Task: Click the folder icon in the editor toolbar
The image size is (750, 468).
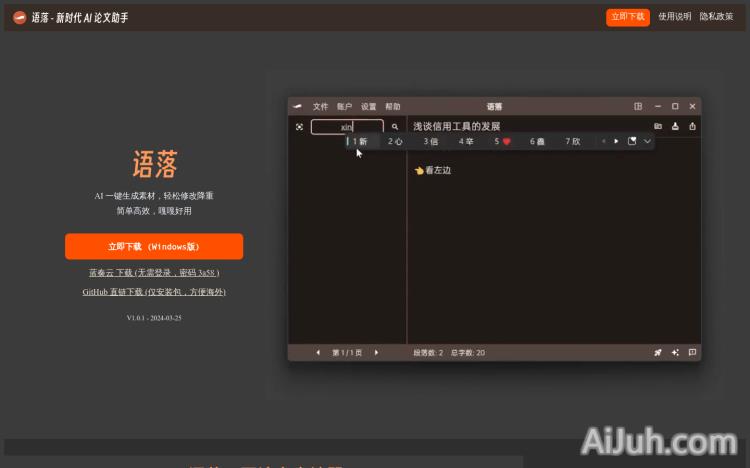Action: (x=658, y=126)
